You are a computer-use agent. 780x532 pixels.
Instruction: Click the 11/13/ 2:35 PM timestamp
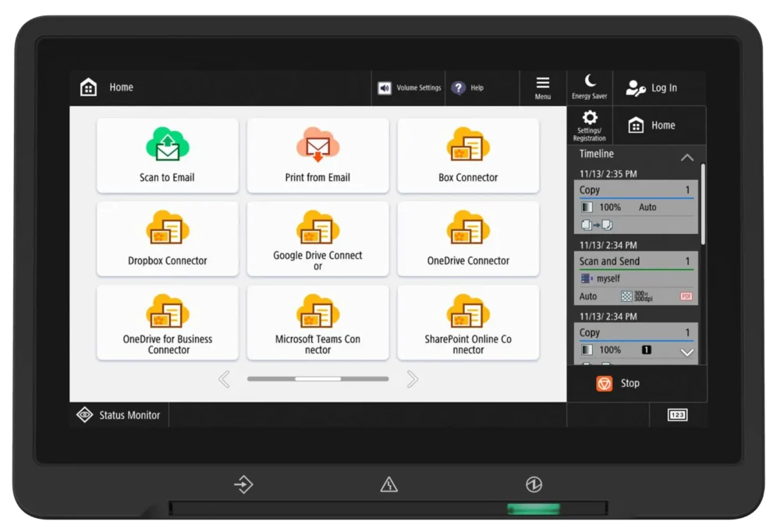point(608,174)
